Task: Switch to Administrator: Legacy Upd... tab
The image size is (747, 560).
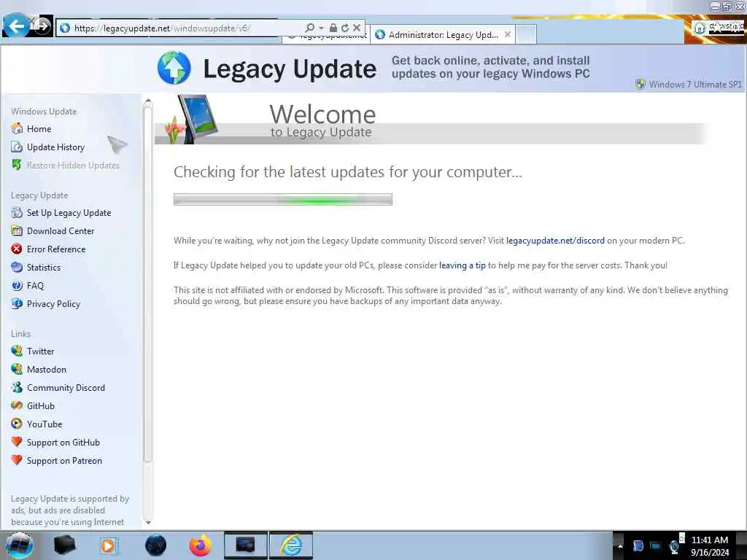Action: (x=443, y=35)
